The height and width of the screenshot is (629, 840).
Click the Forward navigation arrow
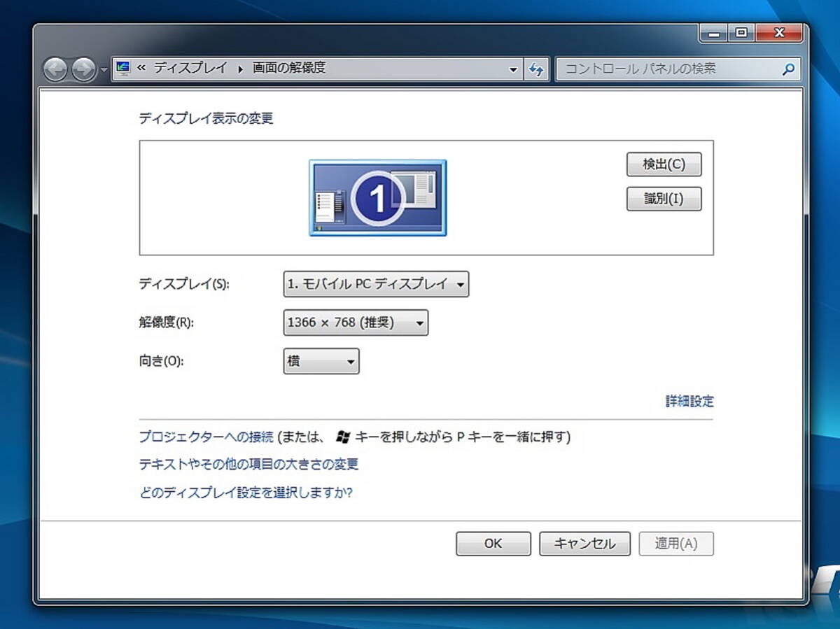pos(83,69)
